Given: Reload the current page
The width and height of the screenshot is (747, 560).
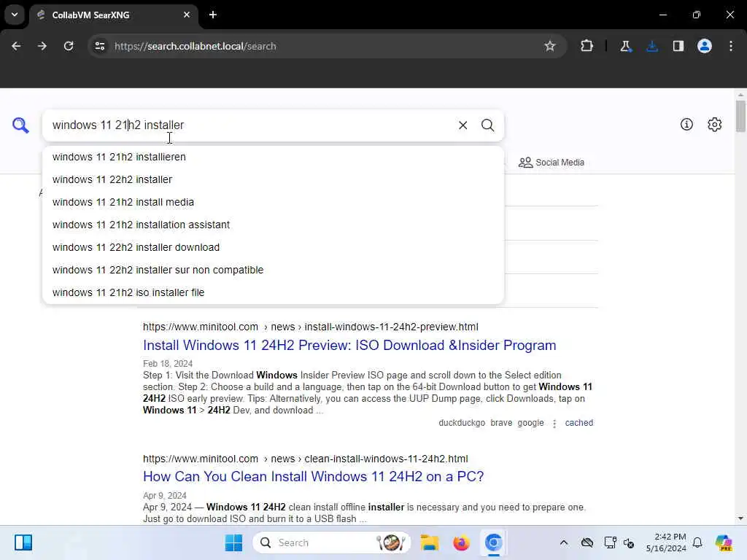Looking at the screenshot, I should point(69,46).
